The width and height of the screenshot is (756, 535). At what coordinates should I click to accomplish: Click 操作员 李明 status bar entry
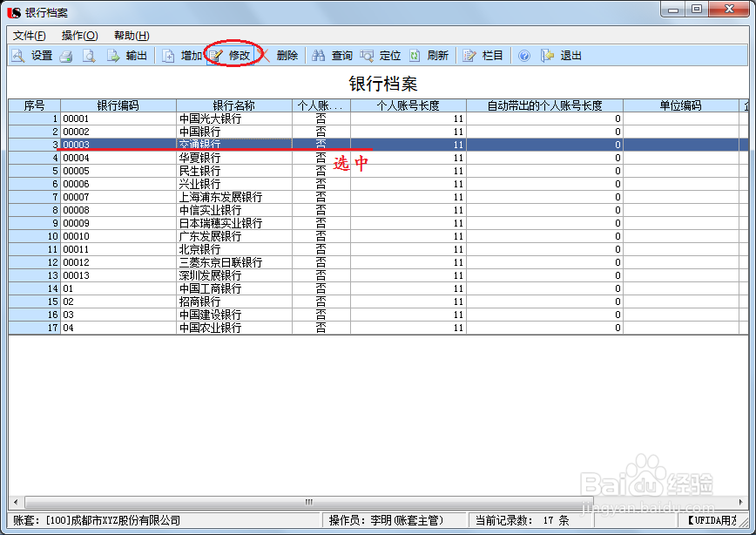click(x=386, y=520)
